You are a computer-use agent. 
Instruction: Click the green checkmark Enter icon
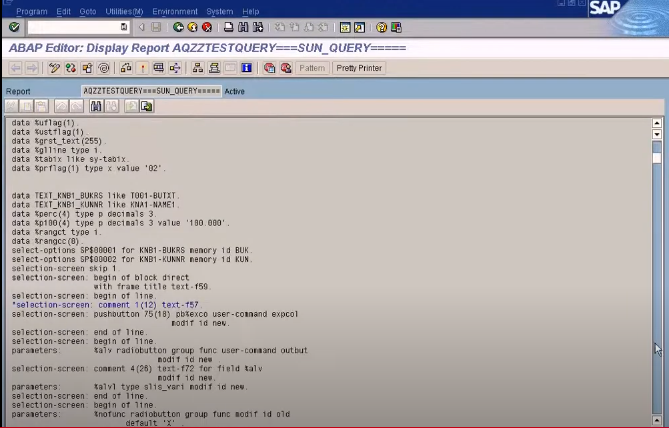click(x=14, y=27)
